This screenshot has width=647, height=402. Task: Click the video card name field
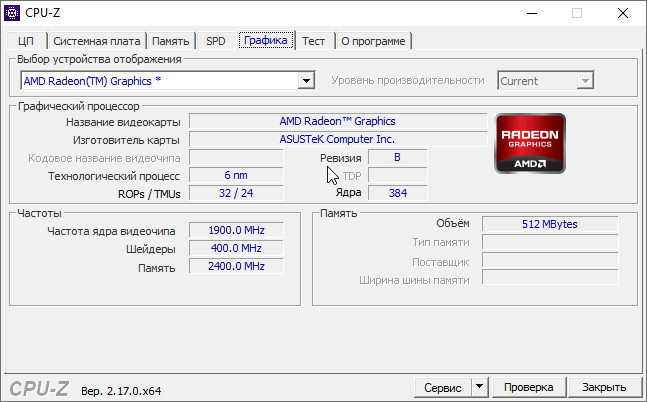coord(337,122)
